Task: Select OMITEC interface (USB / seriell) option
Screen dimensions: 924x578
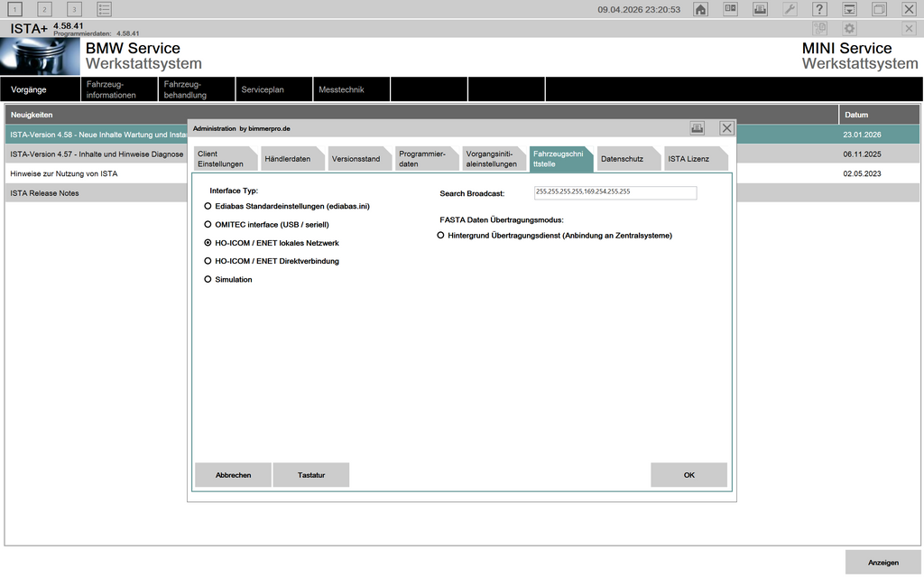Action: 208,225
